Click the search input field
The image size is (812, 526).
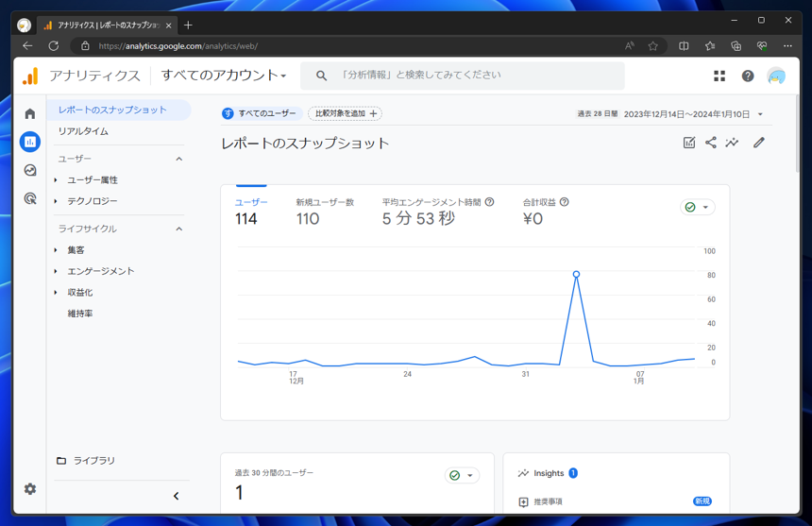pos(462,76)
